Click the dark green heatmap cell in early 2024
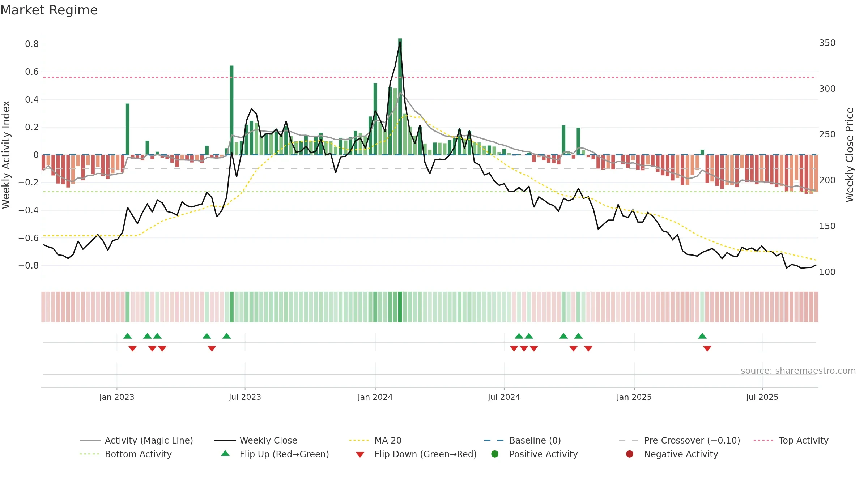This screenshot has width=868, height=488. 400,307
